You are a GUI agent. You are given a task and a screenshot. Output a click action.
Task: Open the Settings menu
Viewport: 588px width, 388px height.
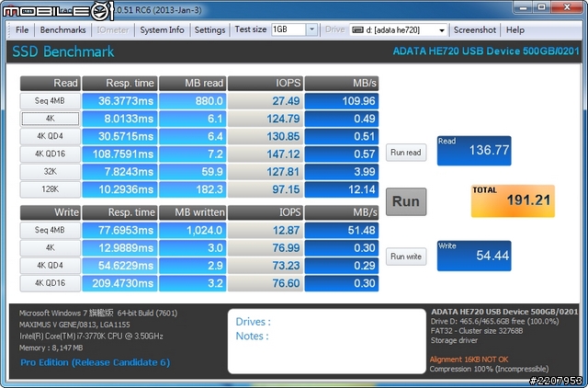click(209, 30)
